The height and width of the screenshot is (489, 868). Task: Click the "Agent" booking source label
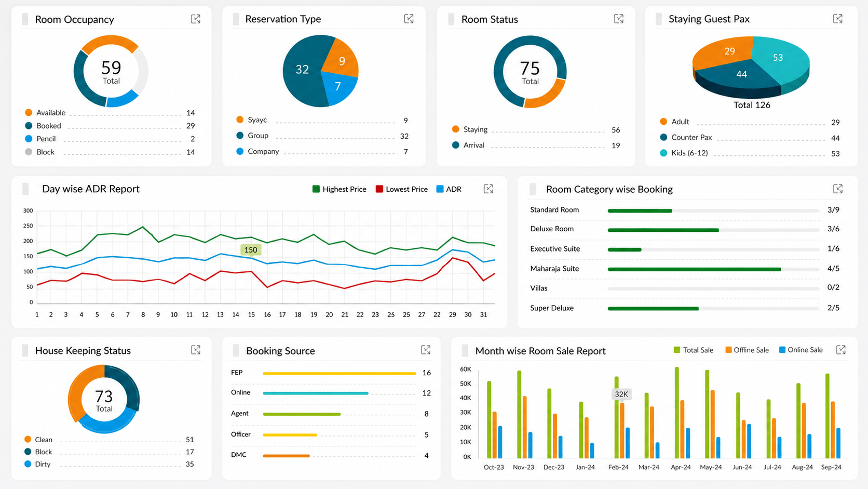coord(240,413)
